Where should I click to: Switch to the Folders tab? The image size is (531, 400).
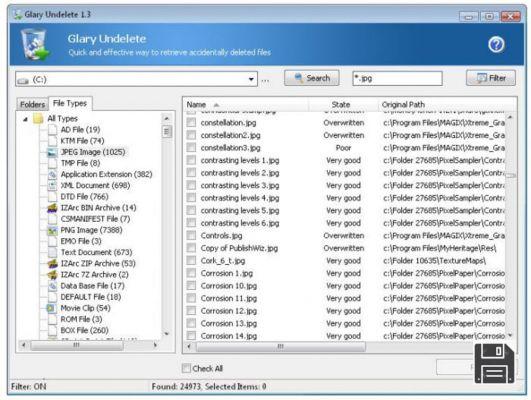coord(33,104)
